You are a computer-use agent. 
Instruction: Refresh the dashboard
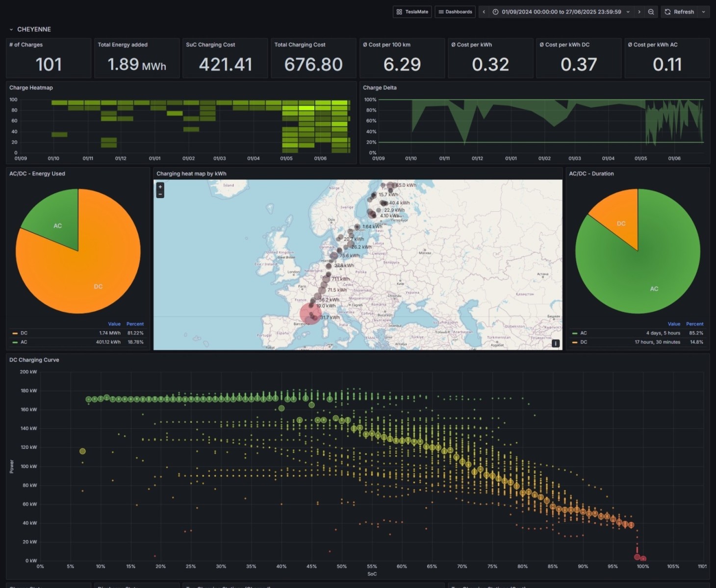pyautogui.click(x=679, y=12)
